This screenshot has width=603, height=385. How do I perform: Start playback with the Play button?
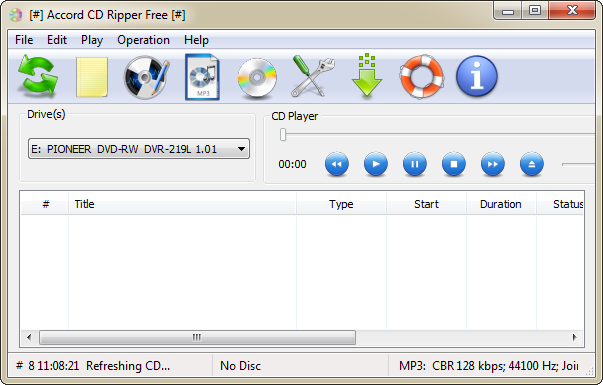tap(375, 164)
